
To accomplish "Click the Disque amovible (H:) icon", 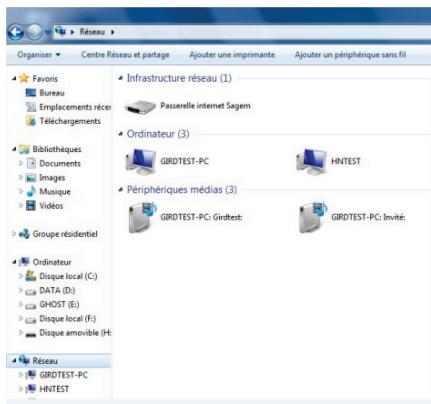I will [31, 334].
